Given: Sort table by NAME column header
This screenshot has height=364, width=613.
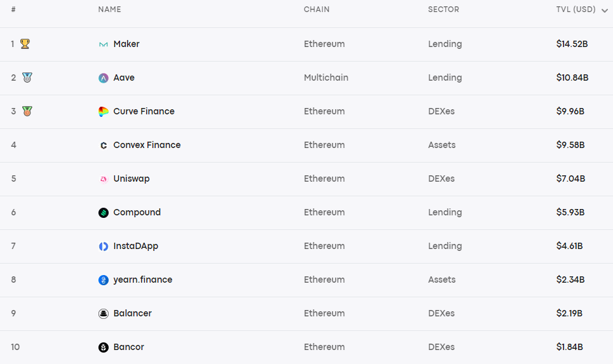Looking at the screenshot, I should [x=109, y=10].
